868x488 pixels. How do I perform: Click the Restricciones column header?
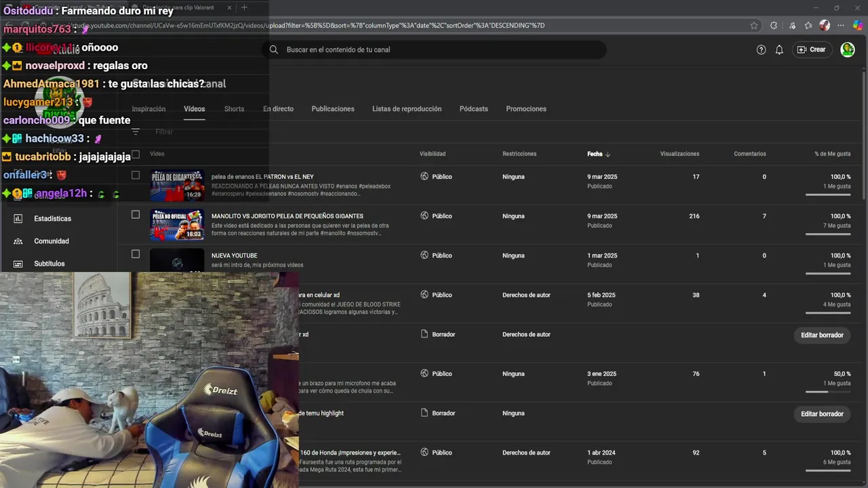tap(519, 154)
